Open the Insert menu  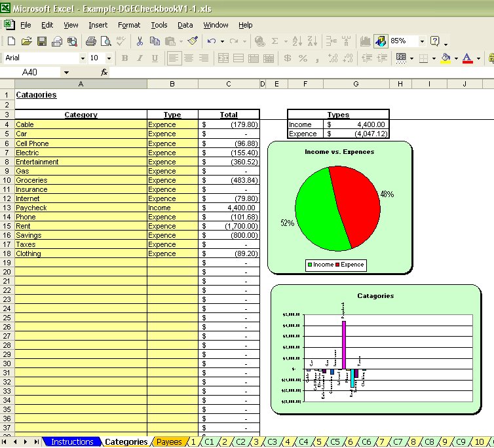(98, 25)
